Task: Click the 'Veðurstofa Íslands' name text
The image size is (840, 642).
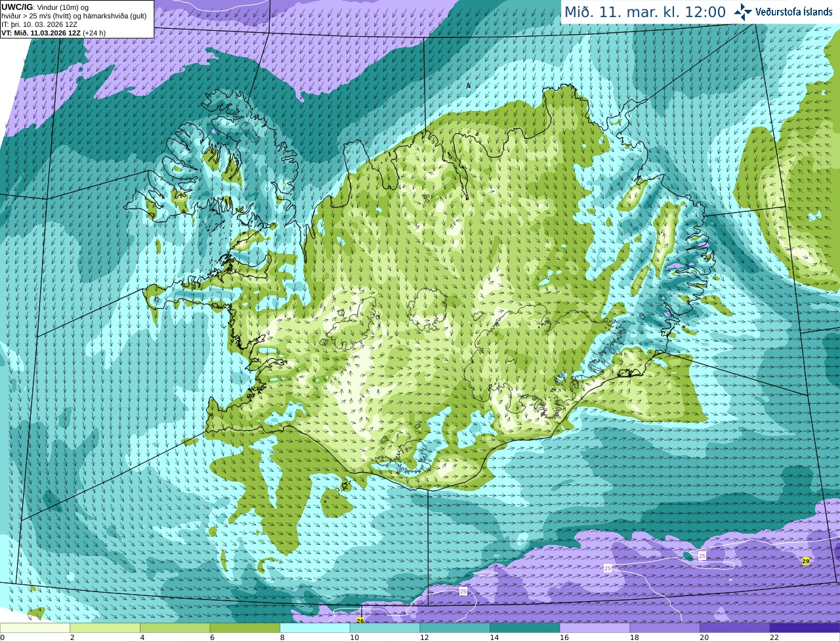Action: point(794,12)
